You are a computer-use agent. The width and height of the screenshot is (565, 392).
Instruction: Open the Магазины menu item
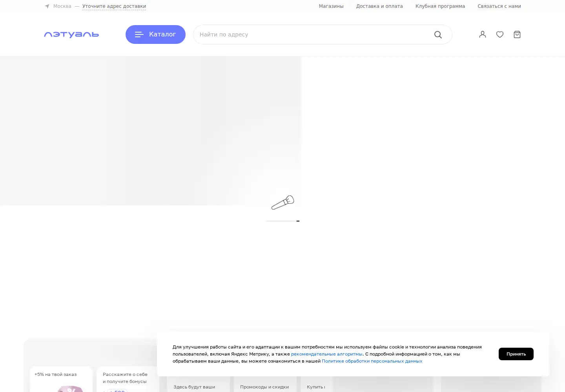pos(331,6)
